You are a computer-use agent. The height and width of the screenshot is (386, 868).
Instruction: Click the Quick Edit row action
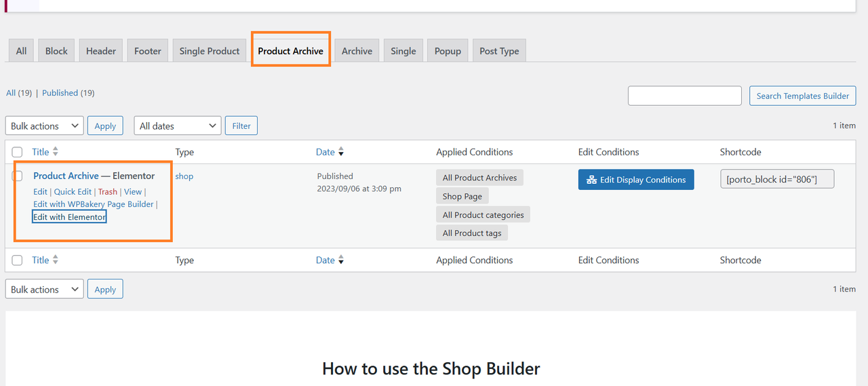click(73, 192)
